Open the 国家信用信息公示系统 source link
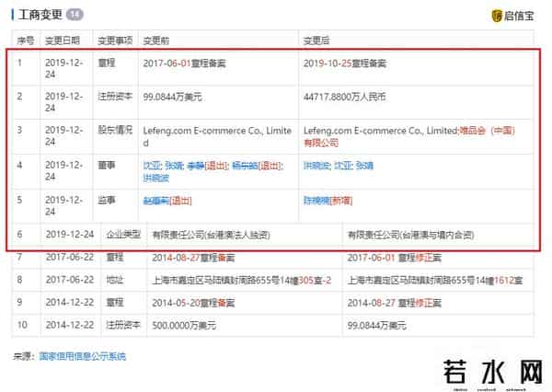Screen dimensions: 552x392 (83, 356)
